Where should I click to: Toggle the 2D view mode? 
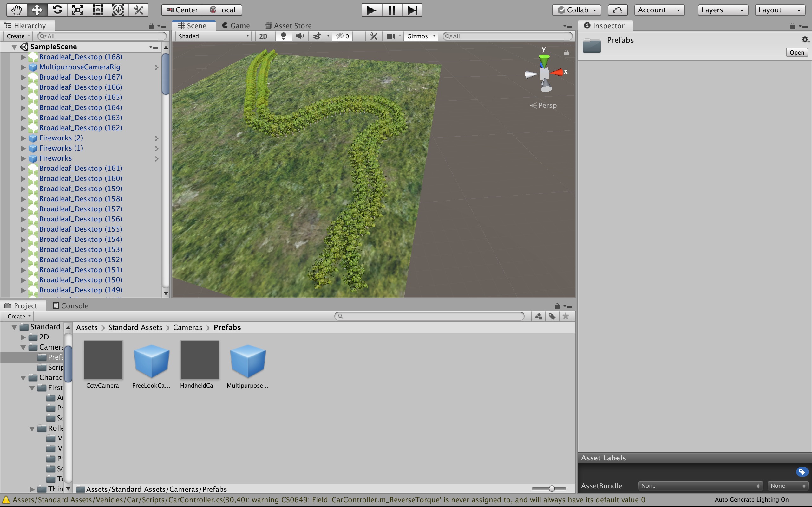(263, 36)
